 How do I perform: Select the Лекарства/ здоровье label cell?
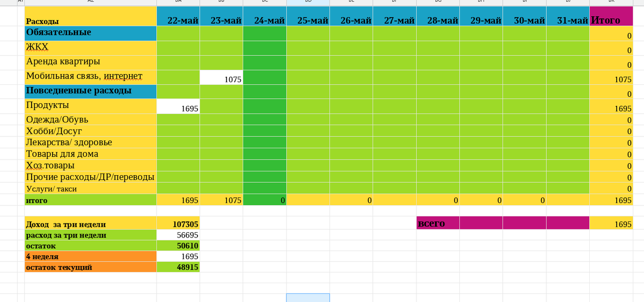point(91,142)
